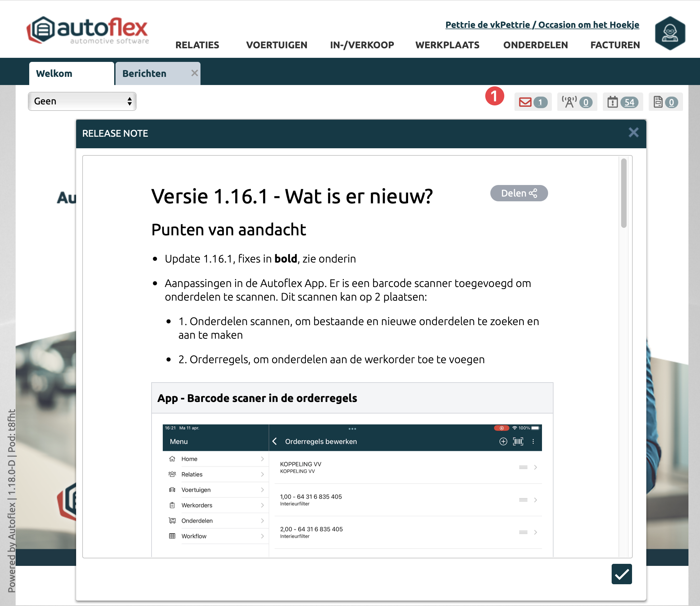
Task: Close the Berichten tab
Action: 194,73
